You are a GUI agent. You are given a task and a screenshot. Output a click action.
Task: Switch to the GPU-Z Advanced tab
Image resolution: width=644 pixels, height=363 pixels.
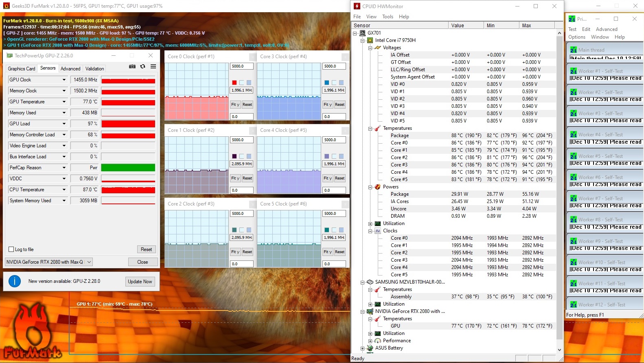click(x=70, y=69)
